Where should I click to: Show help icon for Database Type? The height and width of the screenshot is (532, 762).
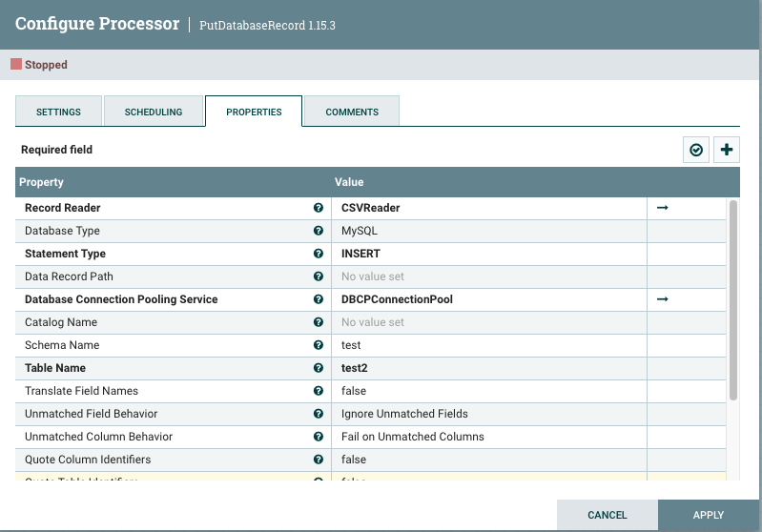pos(319,231)
